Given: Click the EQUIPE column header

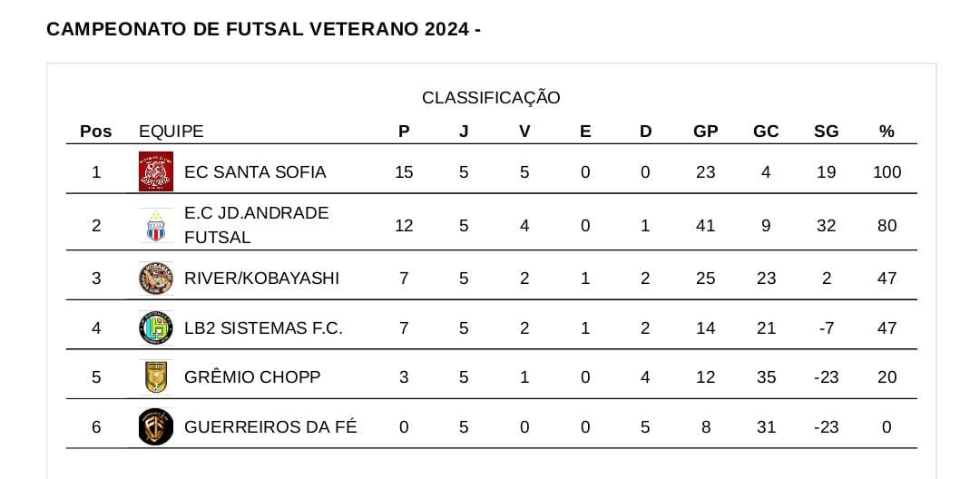Looking at the screenshot, I should [x=171, y=132].
